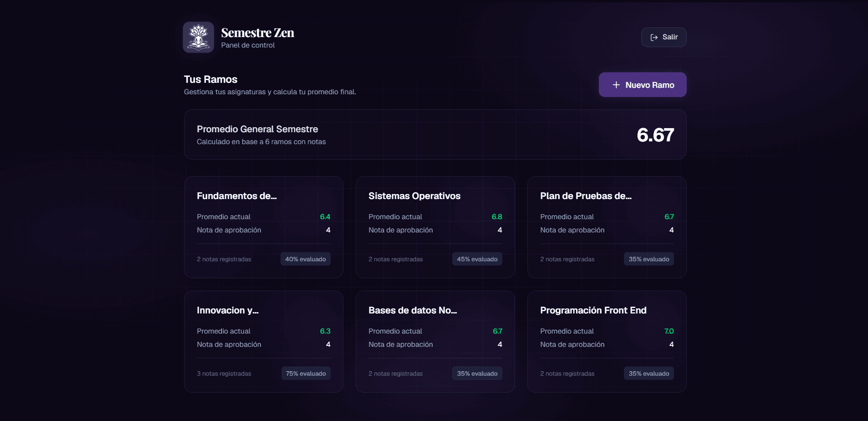Viewport: 868px width, 421px height.
Task: Click the Tus Ramos heading
Action: pyautogui.click(x=211, y=79)
